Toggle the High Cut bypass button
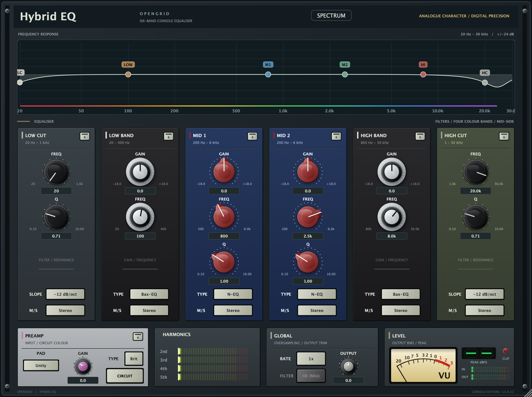Image resolution: width=532 pixels, height=397 pixels. 504,136
